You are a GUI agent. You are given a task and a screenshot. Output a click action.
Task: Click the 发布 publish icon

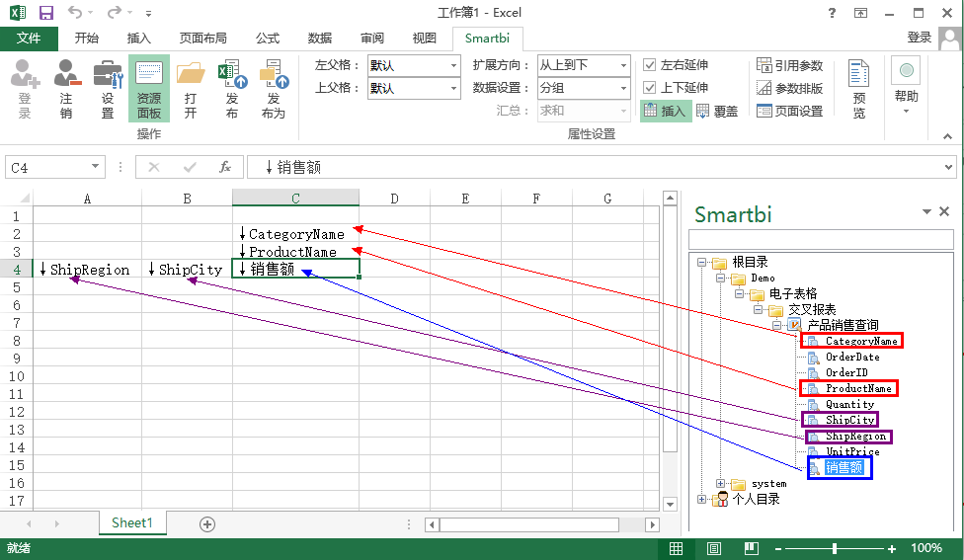point(232,89)
